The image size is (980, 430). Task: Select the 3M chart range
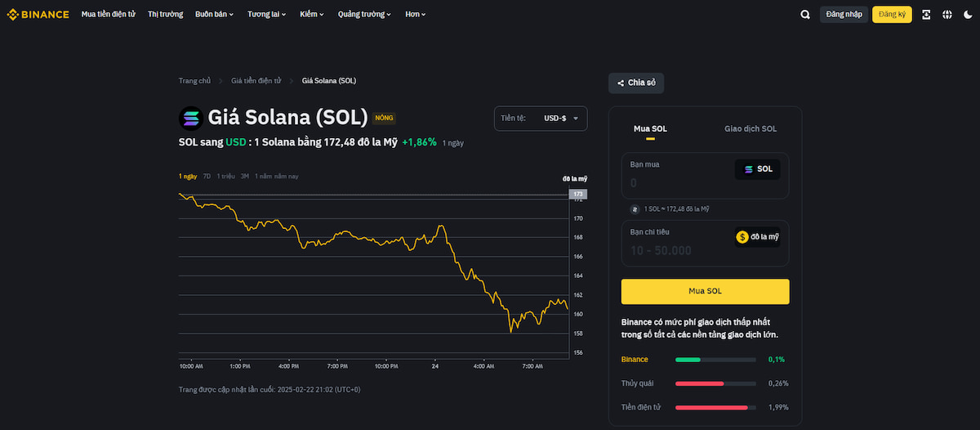coord(244,177)
